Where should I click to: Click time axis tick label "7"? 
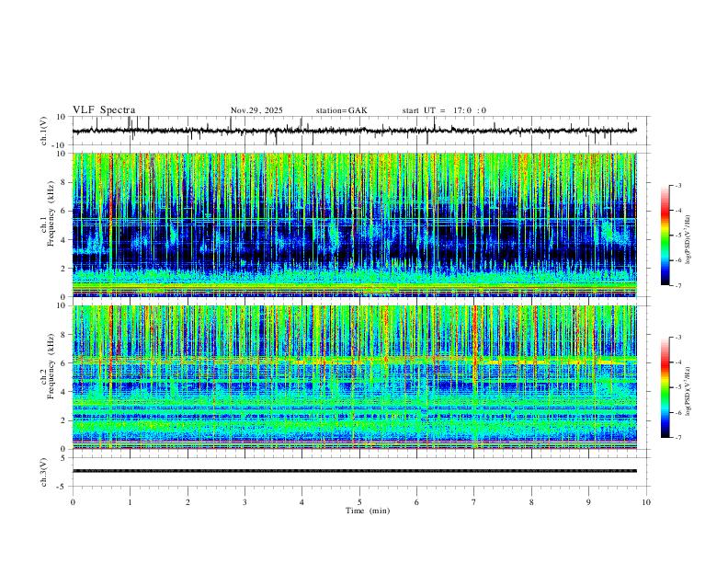474,502
